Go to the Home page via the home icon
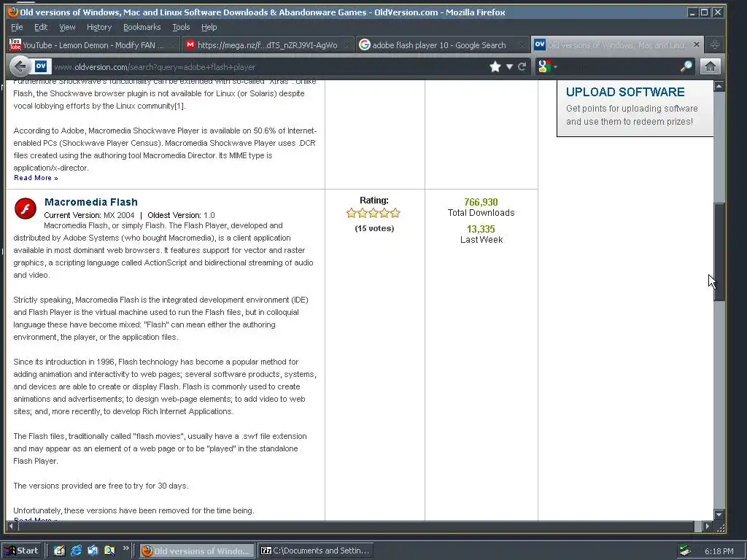747x560 pixels. point(710,66)
